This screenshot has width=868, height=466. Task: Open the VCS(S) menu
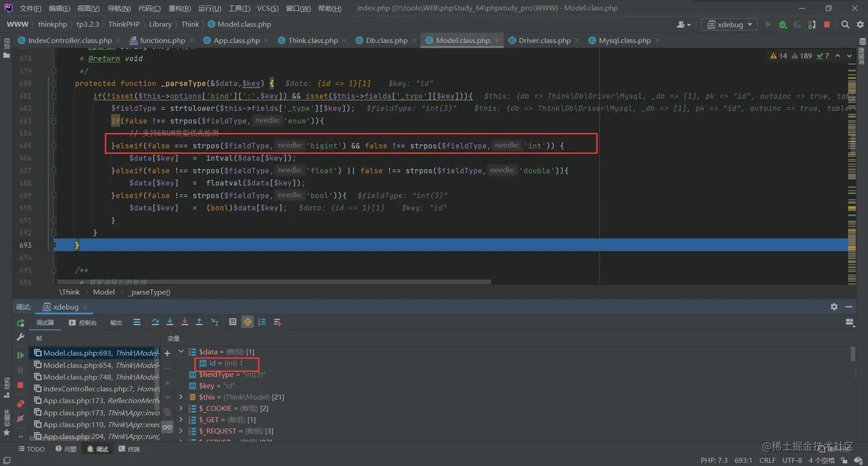pyautogui.click(x=266, y=9)
